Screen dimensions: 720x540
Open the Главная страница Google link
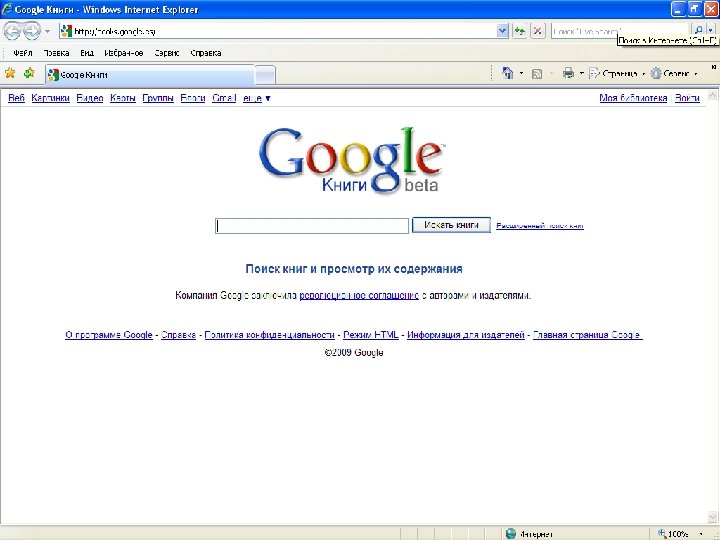(x=587, y=335)
